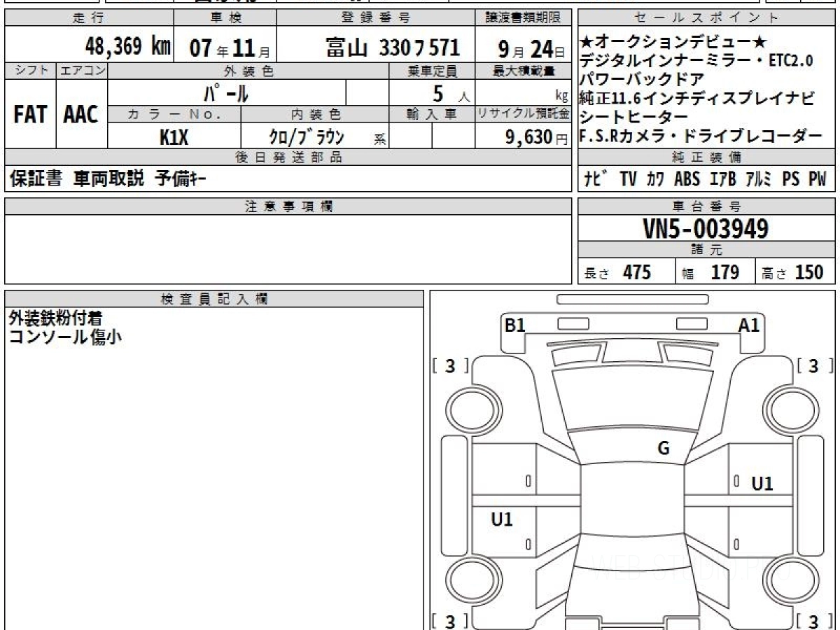The height and width of the screenshot is (630, 840).
Task: Select the inspection date 07年11月
Action: (230, 48)
